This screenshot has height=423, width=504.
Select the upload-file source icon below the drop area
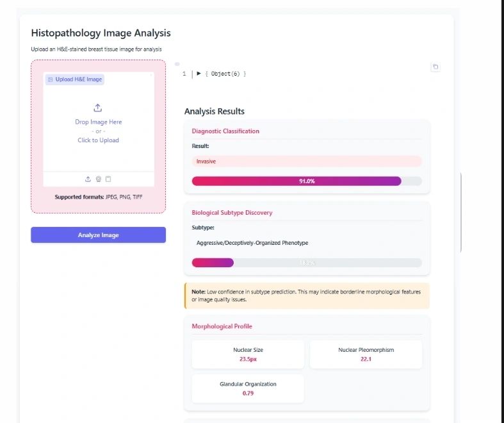pyautogui.click(x=88, y=179)
